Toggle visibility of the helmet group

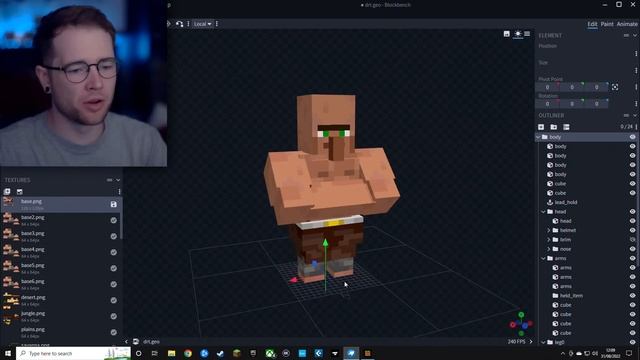tap(633, 231)
